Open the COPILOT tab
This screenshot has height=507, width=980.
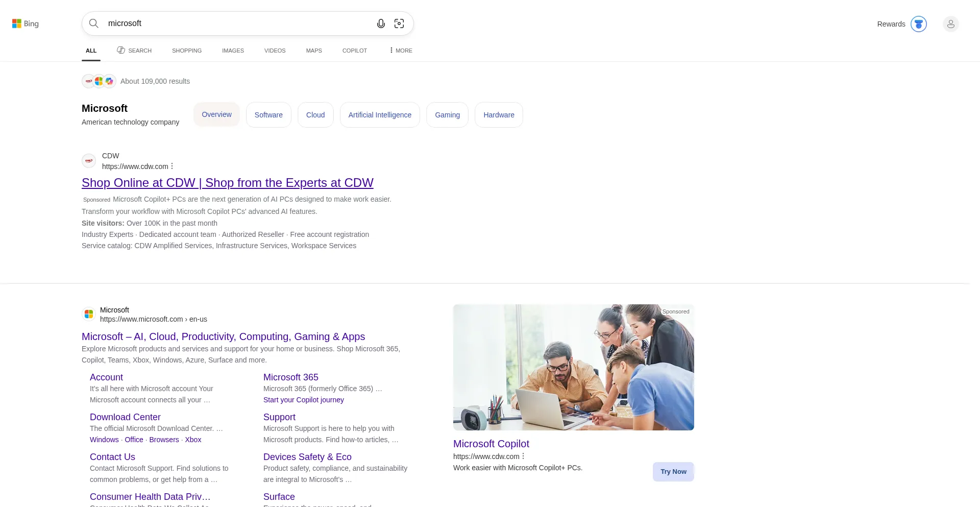[355, 51]
